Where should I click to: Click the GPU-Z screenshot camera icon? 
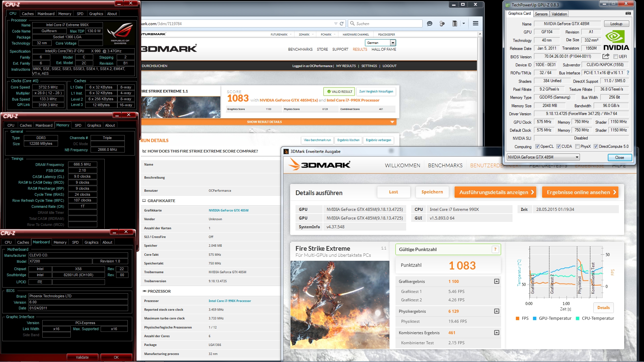(x=628, y=13)
